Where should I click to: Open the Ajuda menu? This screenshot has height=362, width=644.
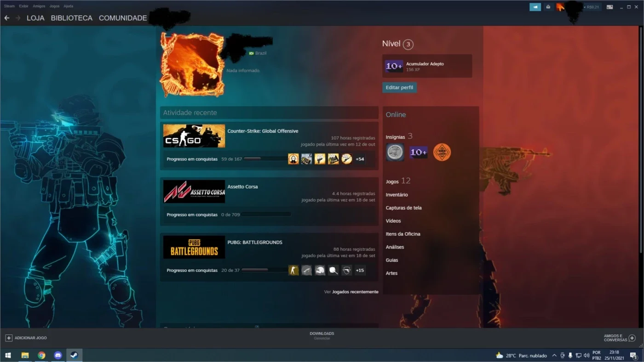tap(68, 6)
